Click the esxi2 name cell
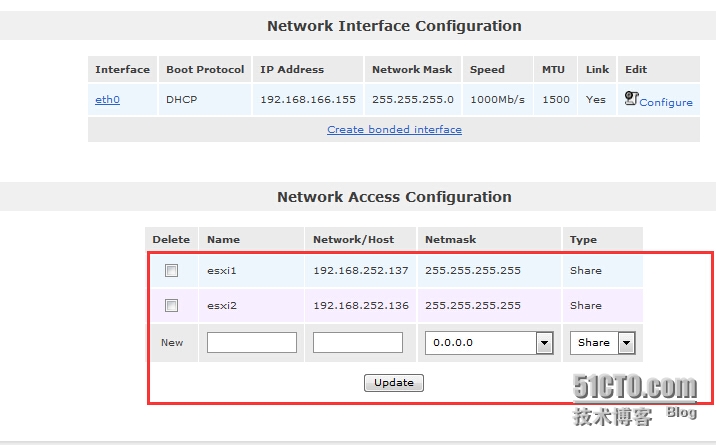This screenshot has width=716, height=445. [251, 305]
